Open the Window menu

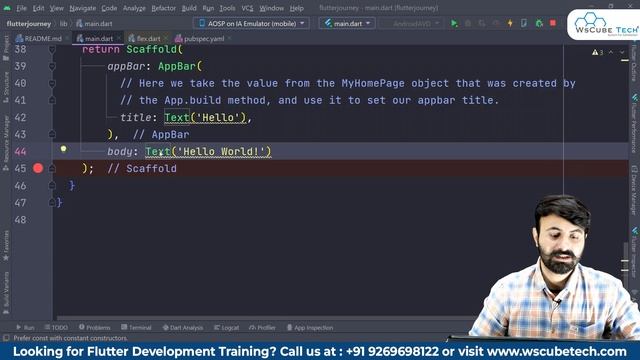pos(271,8)
